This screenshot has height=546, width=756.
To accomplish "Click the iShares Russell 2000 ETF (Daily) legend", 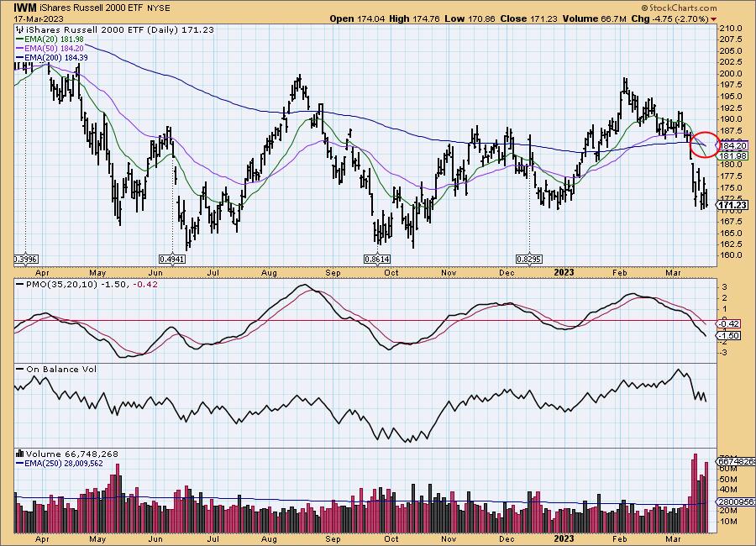I will tap(119, 29).
